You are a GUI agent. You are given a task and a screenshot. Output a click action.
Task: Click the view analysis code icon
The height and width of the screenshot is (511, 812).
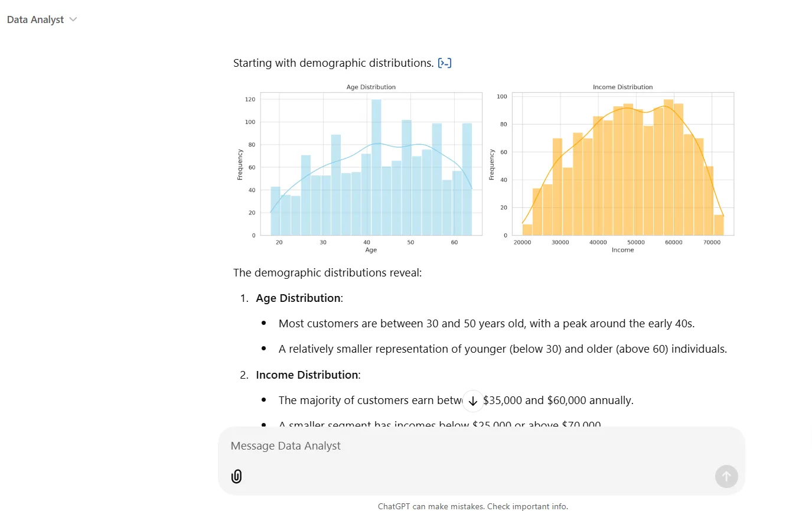(x=445, y=63)
